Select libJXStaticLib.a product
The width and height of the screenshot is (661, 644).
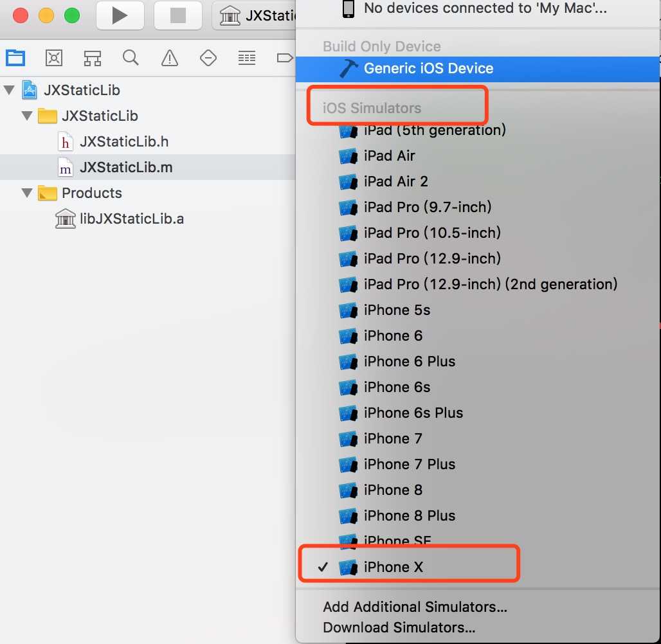point(147,219)
